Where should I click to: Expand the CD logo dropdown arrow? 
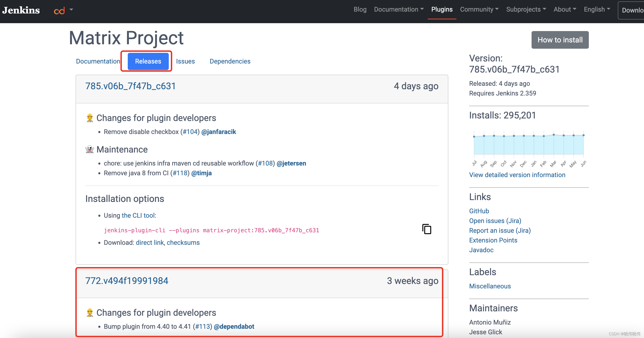(71, 10)
